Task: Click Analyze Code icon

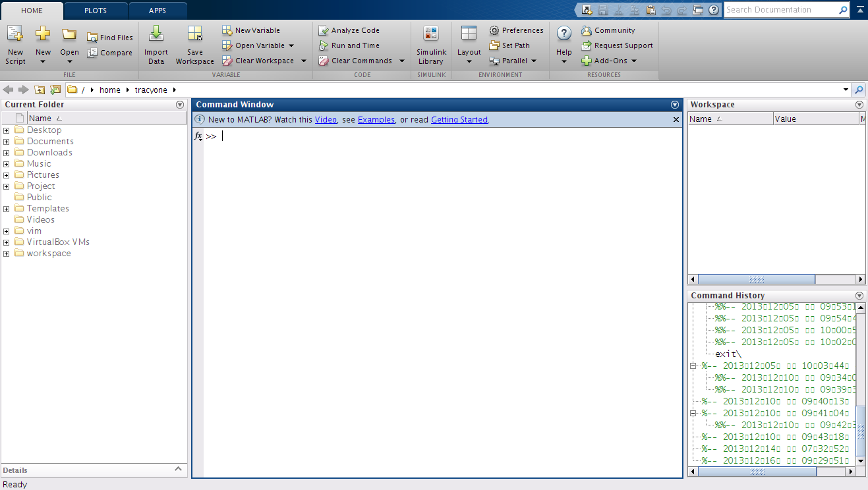Action: click(324, 30)
